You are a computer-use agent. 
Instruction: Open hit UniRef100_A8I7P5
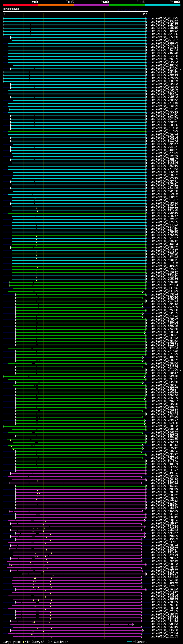164,18
